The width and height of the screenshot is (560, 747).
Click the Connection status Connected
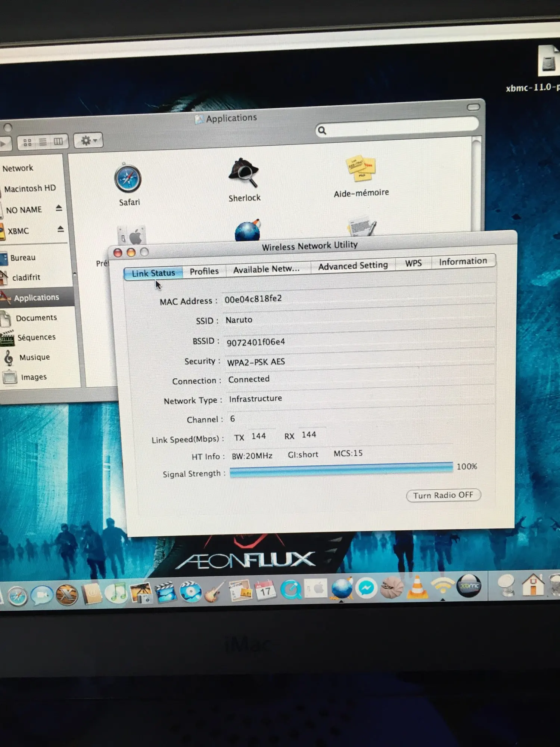pos(249,379)
